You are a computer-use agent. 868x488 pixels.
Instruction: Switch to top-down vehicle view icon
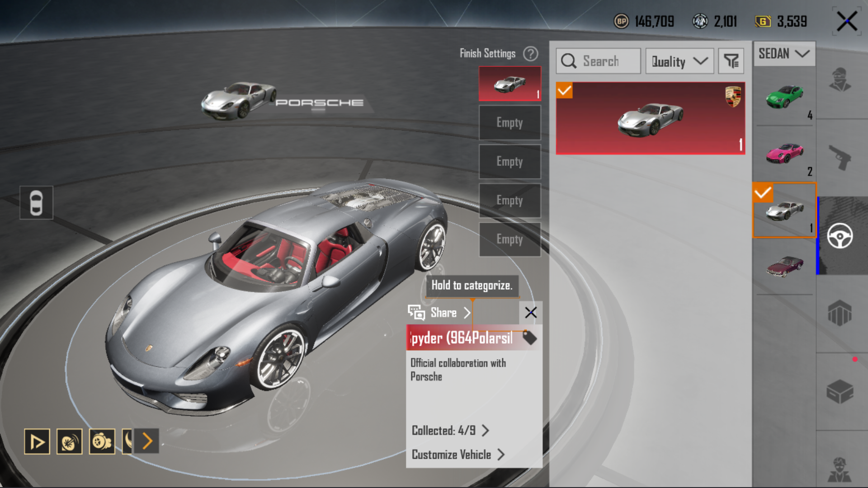[36, 202]
